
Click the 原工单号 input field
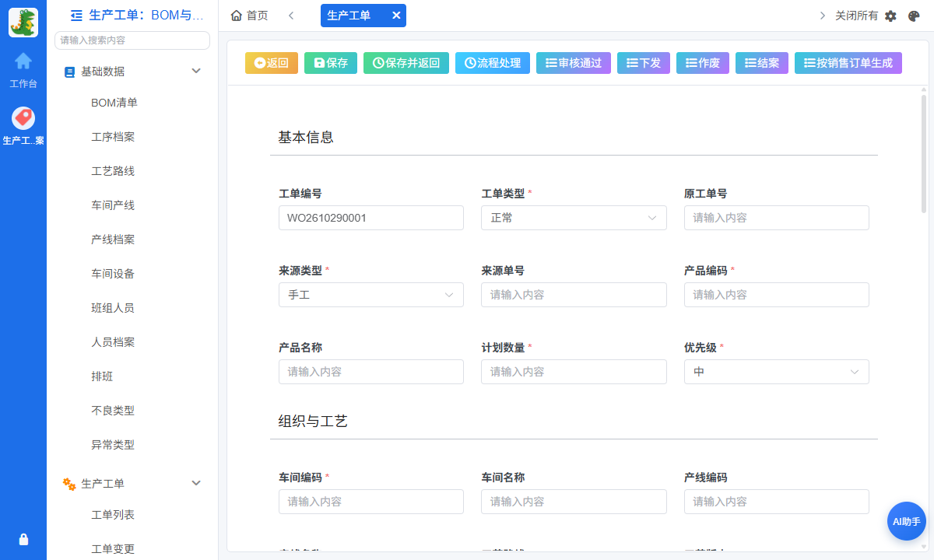[777, 218]
